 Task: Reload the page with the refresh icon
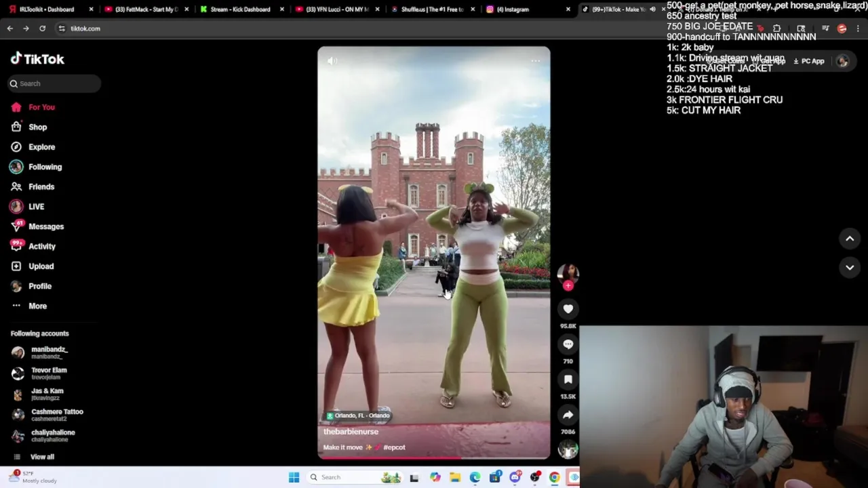42,28
